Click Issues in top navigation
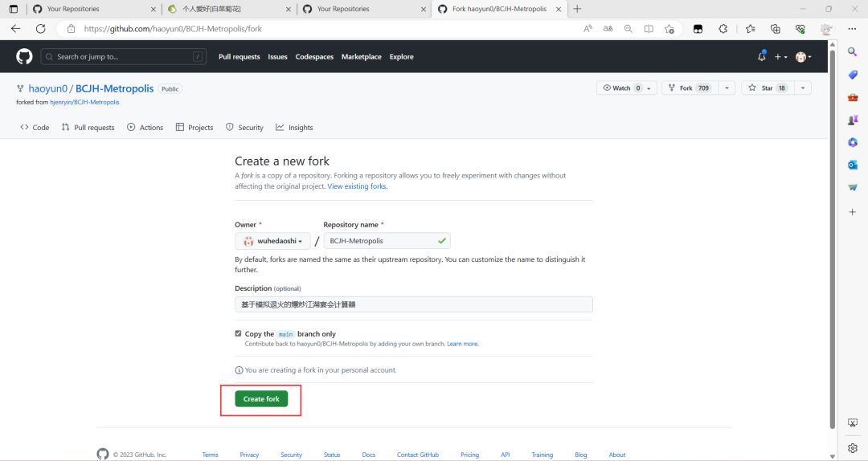The image size is (868, 461). tap(277, 56)
